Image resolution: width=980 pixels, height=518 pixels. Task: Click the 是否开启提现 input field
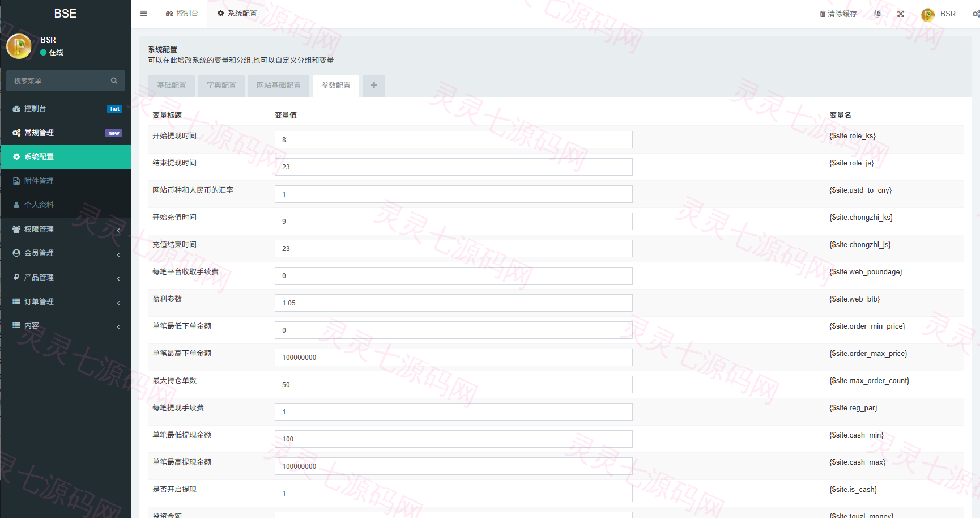tap(454, 494)
